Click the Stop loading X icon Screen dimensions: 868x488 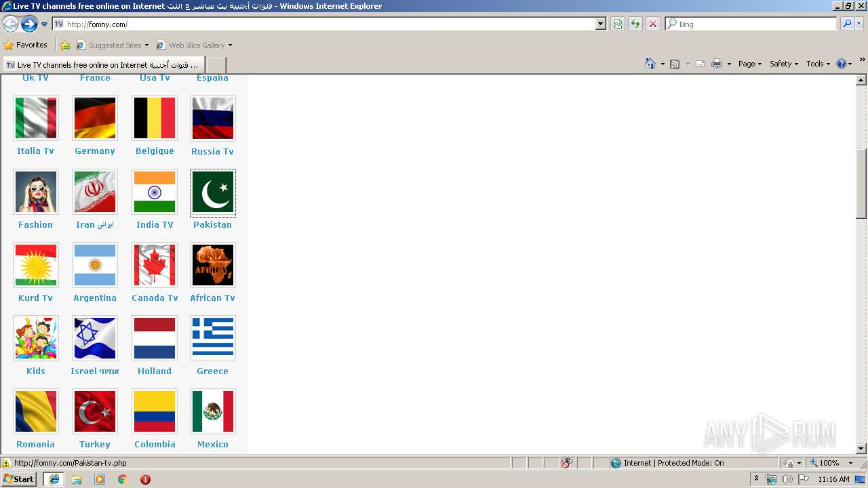click(652, 24)
